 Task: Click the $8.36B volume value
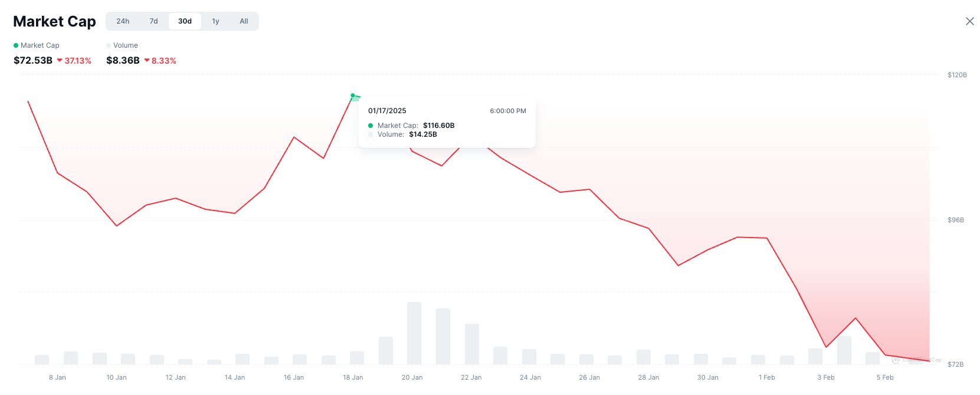(123, 60)
